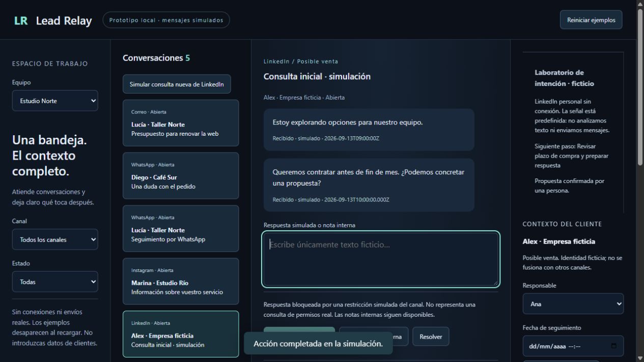Click the Estado label in the sidebar
The width and height of the screenshot is (644, 362).
click(x=21, y=263)
